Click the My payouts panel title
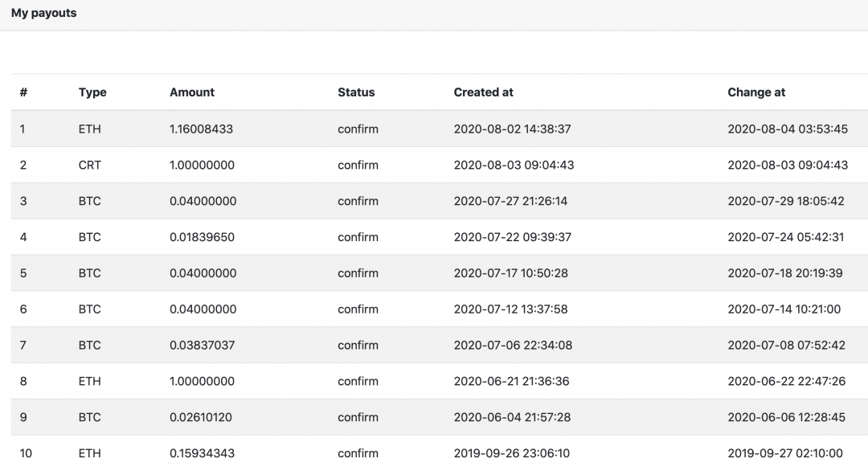868x475 pixels. [43, 13]
